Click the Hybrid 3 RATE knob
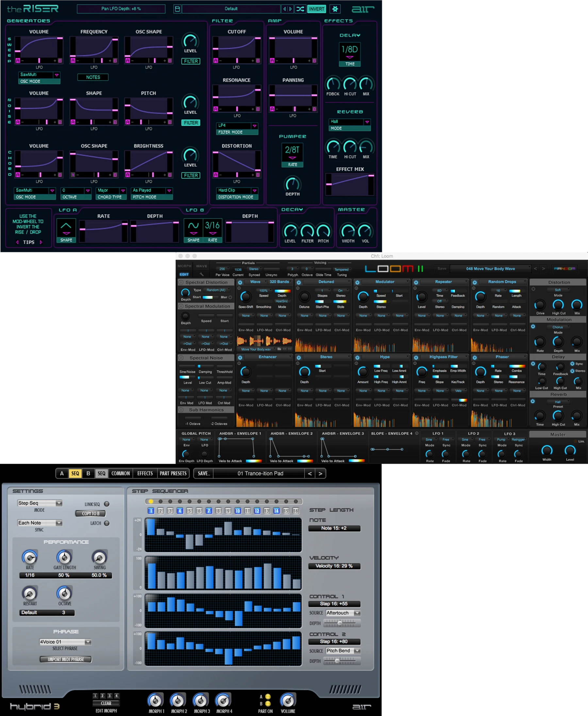Screen dimensions: 588x716 point(30,558)
